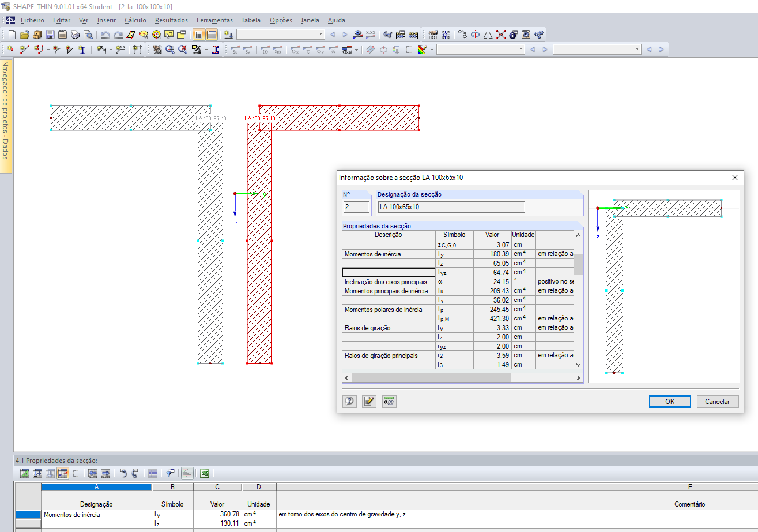Open the Resultados menu
This screenshot has width=758, height=532.
171,20
